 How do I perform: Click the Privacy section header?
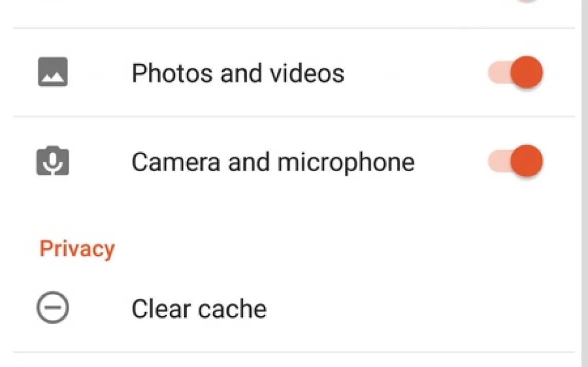click(77, 249)
